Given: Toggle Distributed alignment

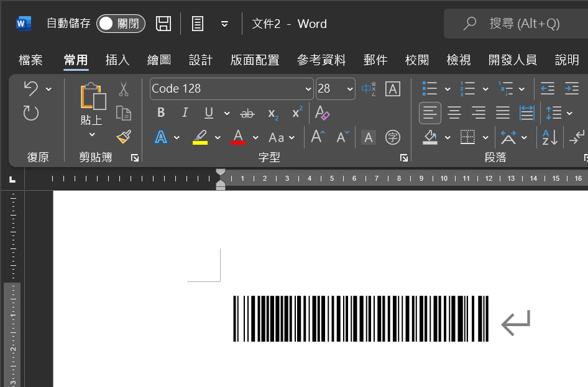Looking at the screenshot, I should coord(527,113).
